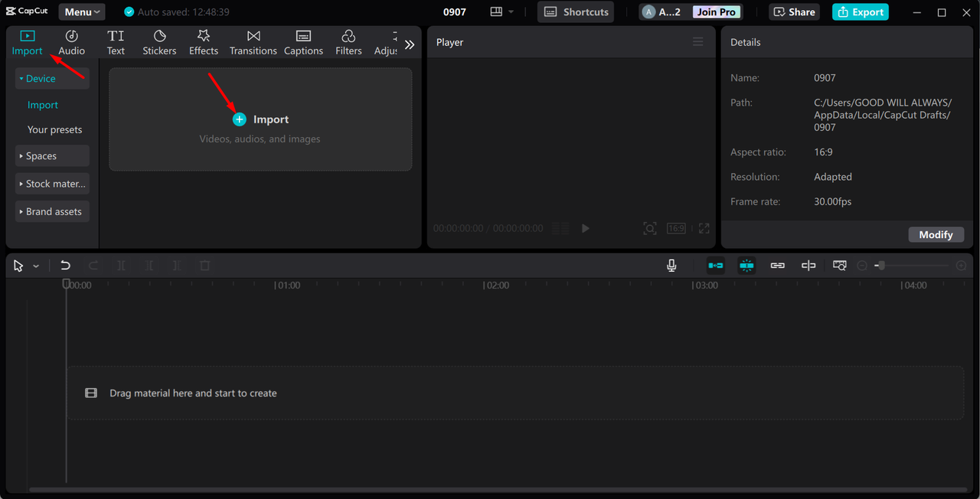Click the Redo icon
The height and width of the screenshot is (499, 980).
coord(93,266)
